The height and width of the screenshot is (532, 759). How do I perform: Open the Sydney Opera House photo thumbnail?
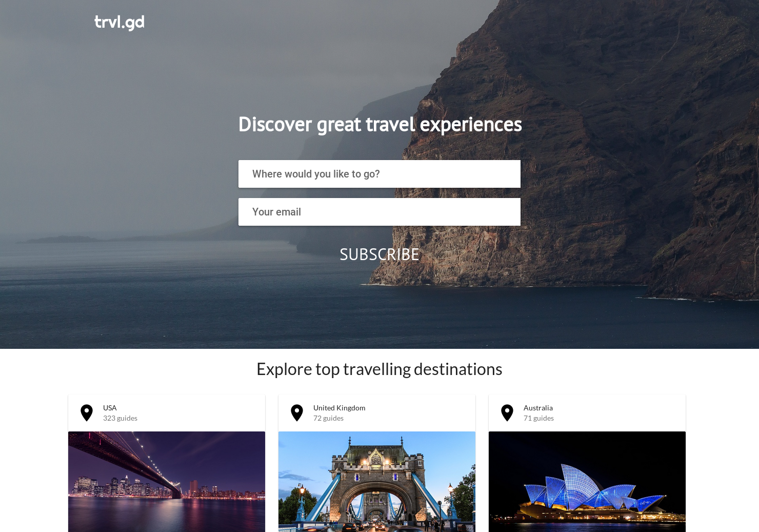click(587, 482)
